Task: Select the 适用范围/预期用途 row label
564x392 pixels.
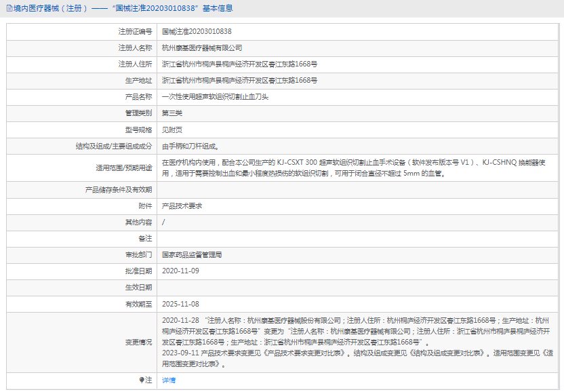Action: 124,168
